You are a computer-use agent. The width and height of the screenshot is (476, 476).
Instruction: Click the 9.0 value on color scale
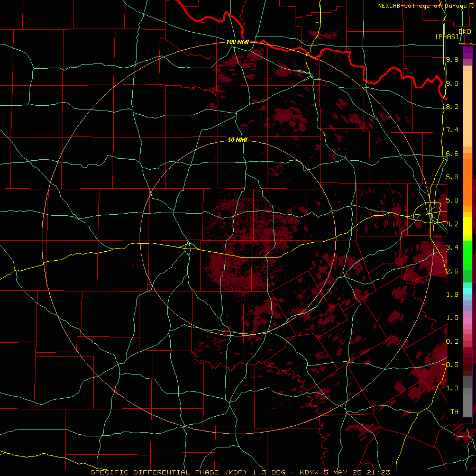click(452, 83)
